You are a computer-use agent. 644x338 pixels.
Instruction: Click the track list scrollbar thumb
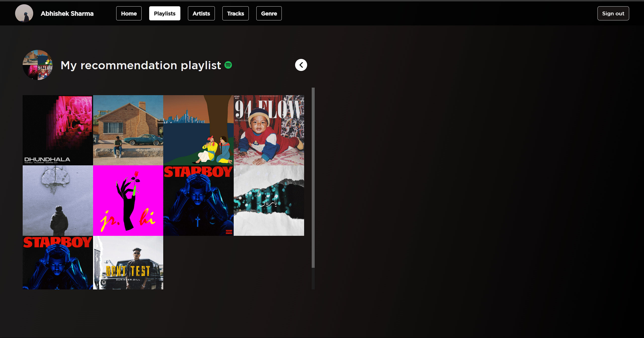313,178
